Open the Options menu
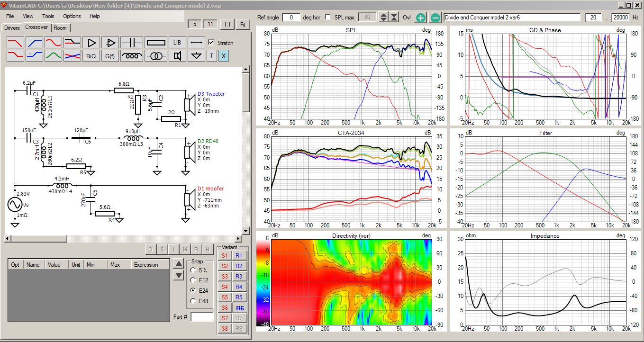This screenshot has width=644, height=342. (72, 16)
